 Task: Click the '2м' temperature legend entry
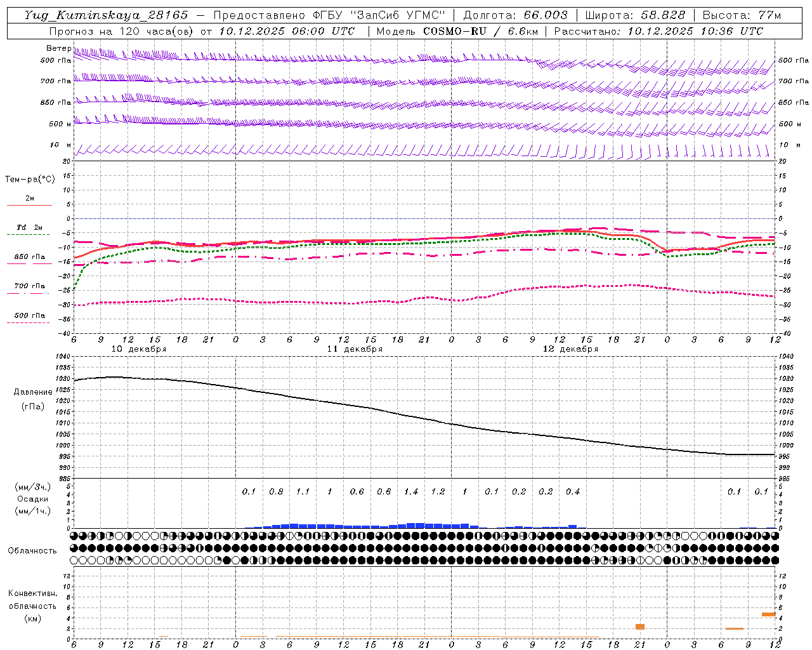[30, 199]
